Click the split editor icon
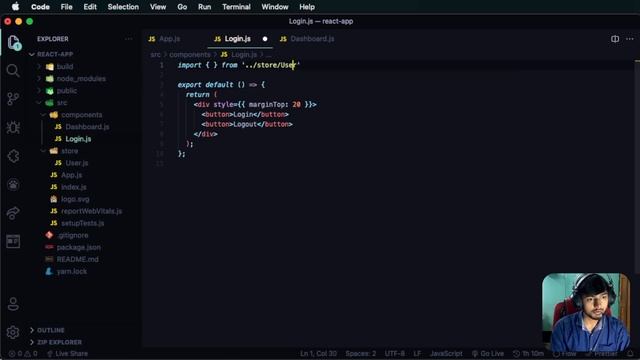The width and height of the screenshot is (640, 360). coord(615,39)
